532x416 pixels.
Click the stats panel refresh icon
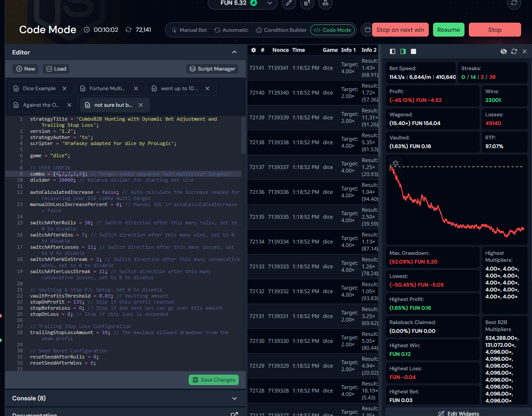(514, 51)
